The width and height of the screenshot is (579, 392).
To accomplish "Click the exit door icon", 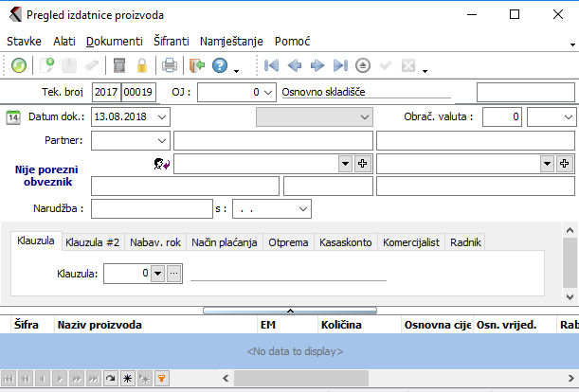I will 196,65.
